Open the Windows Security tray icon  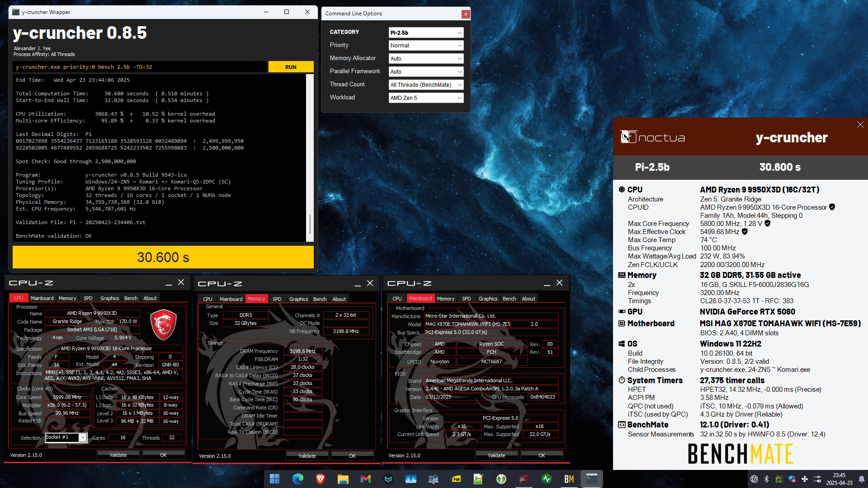click(792, 479)
